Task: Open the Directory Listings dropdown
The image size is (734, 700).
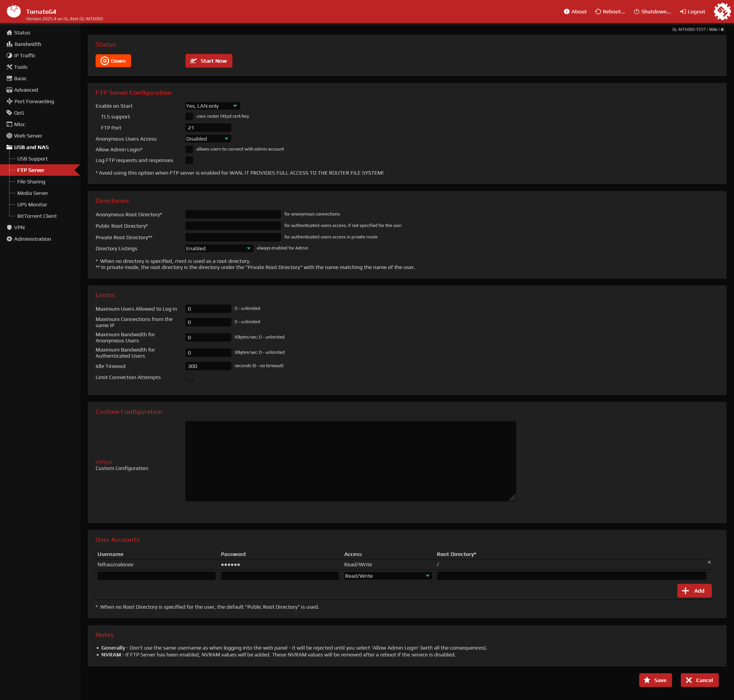Action: coord(219,249)
